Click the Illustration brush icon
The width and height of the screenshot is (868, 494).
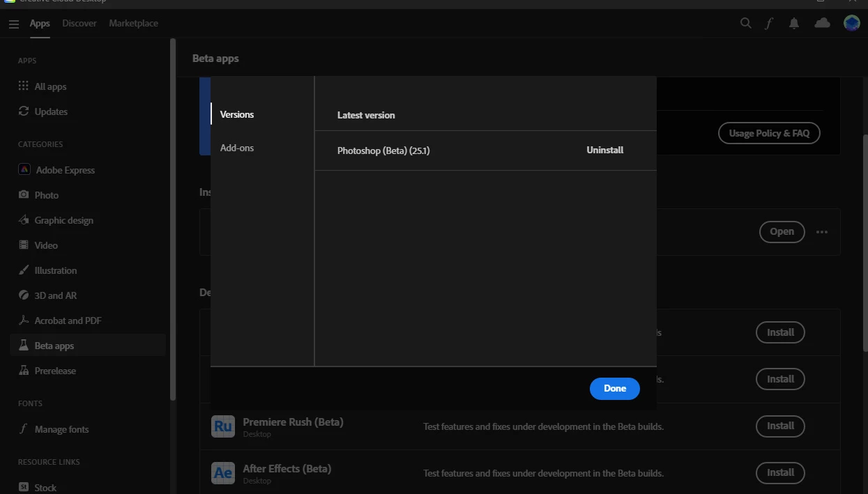point(24,270)
